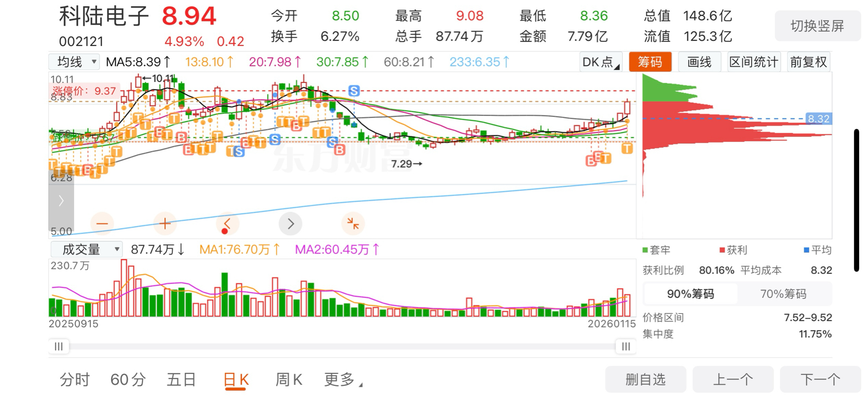Click the 20:7.98 moving average label
Viewport: 868px width, 401px height.
(275, 62)
